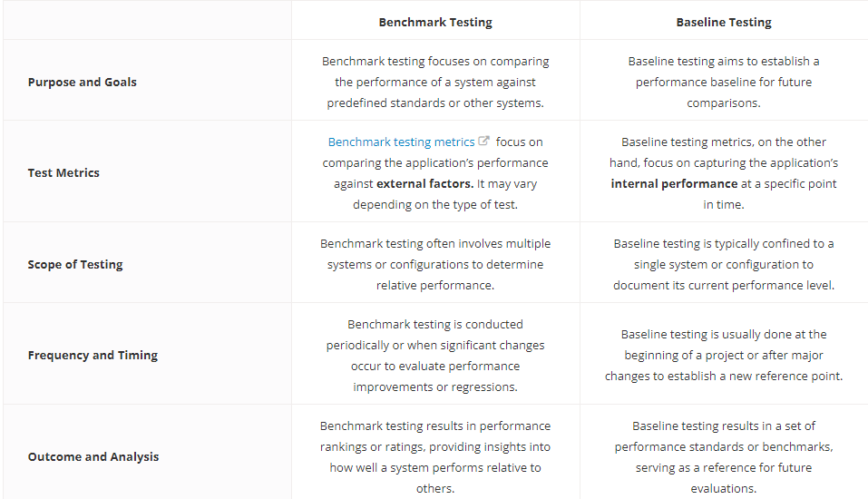Click the Benchmark Testing cell for Outcome and Analysis
Image resolution: width=868 pixels, height=499 pixels.
(x=435, y=456)
